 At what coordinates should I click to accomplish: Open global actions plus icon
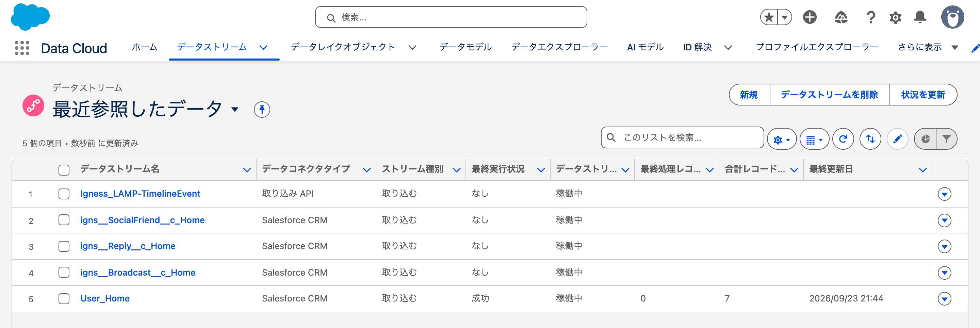(x=810, y=17)
